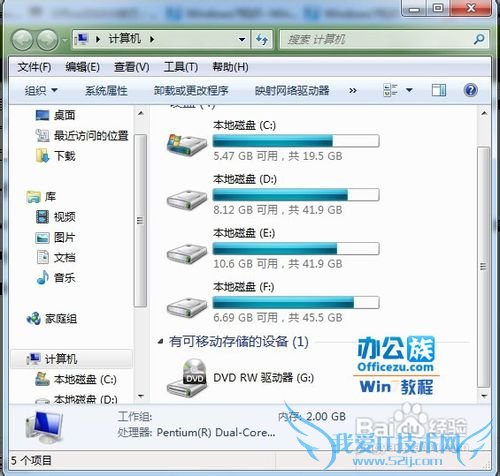The image size is (500, 476).
Task: Click 映射网络驱动器 in the toolbar
Action: pyautogui.click(x=292, y=90)
